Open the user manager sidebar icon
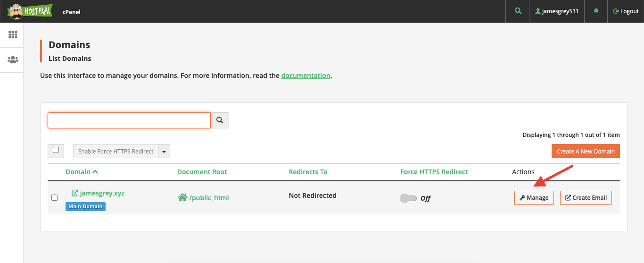 [13, 60]
